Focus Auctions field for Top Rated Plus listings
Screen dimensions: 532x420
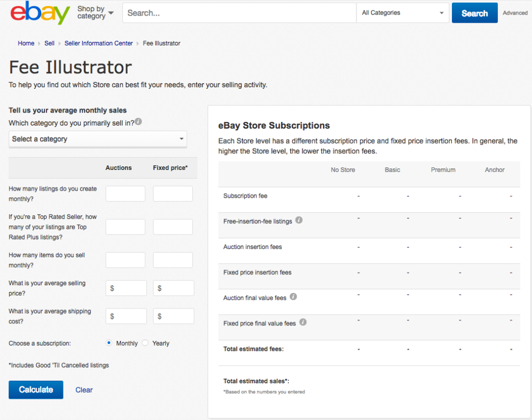(126, 227)
